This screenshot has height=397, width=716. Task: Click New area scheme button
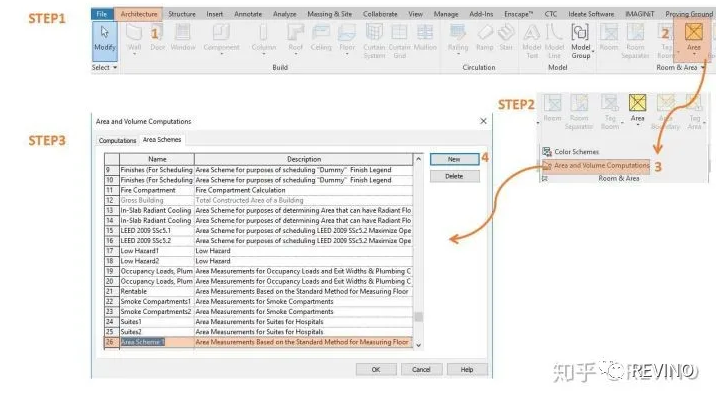(454, 159)
